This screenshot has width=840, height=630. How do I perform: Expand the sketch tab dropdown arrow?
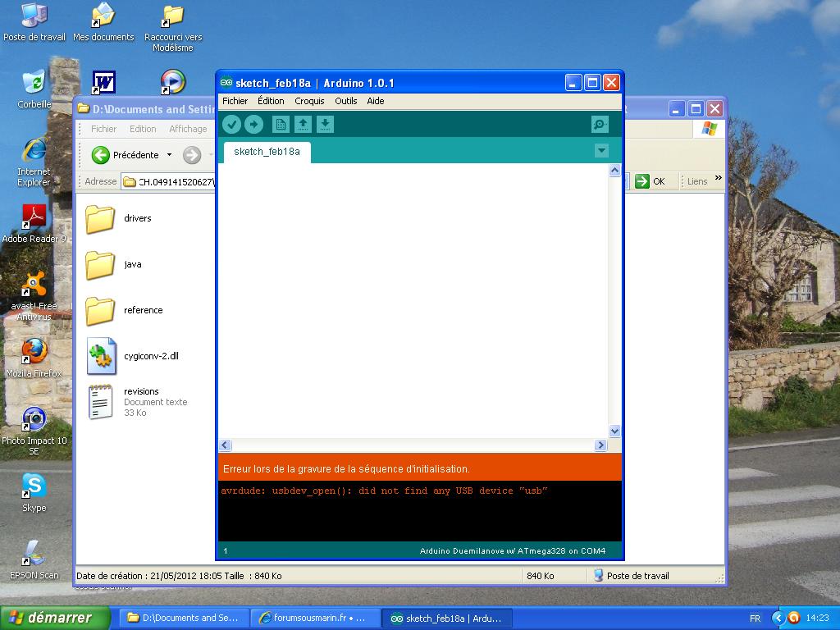(x=601, y=150)
